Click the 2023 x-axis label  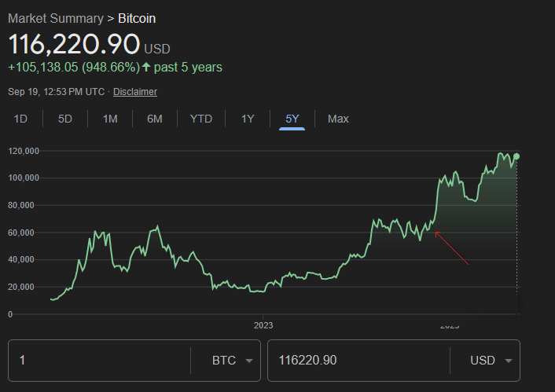tap(263, 325)
